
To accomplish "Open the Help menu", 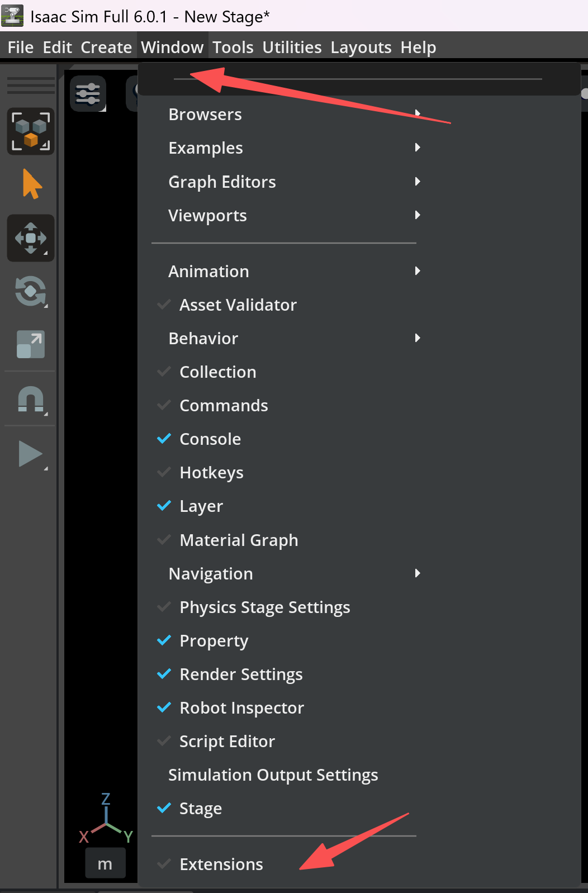I will (418, 47).
